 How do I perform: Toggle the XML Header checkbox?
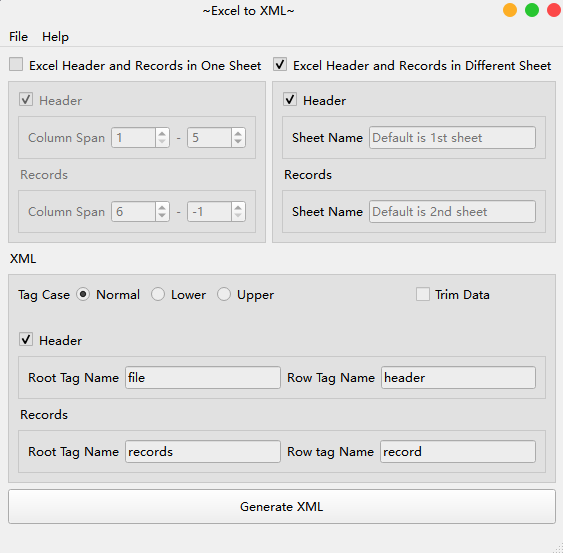click(26, 340)
